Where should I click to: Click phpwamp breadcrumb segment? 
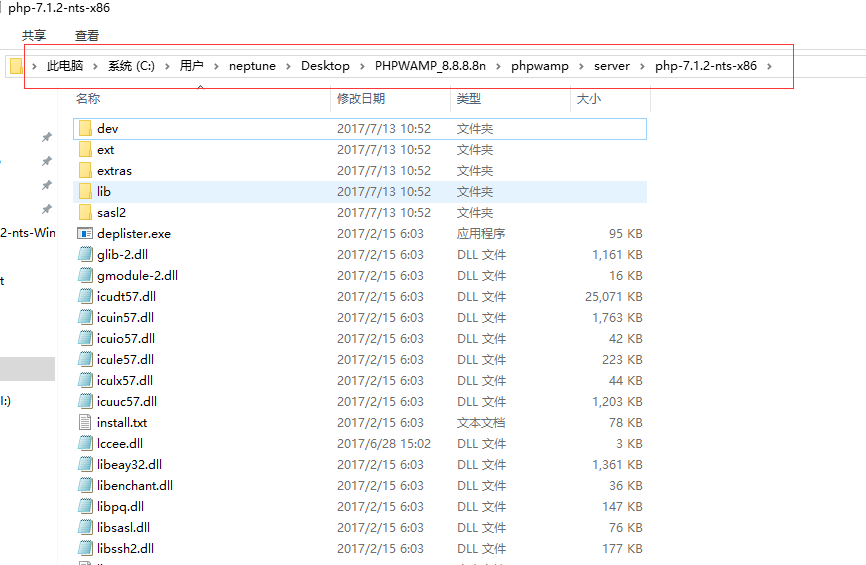pos(540,66)
